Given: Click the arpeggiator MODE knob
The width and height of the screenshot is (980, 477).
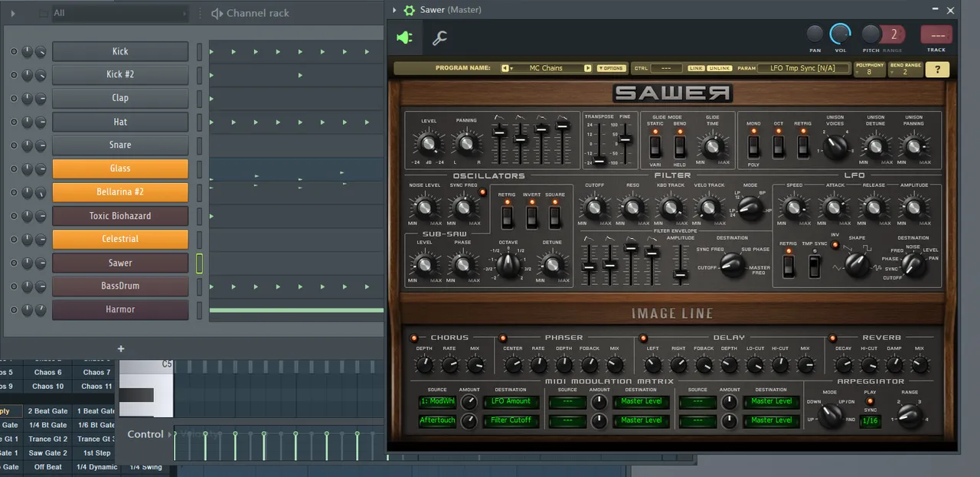Looking at the screenshot, I should (830, 415).
